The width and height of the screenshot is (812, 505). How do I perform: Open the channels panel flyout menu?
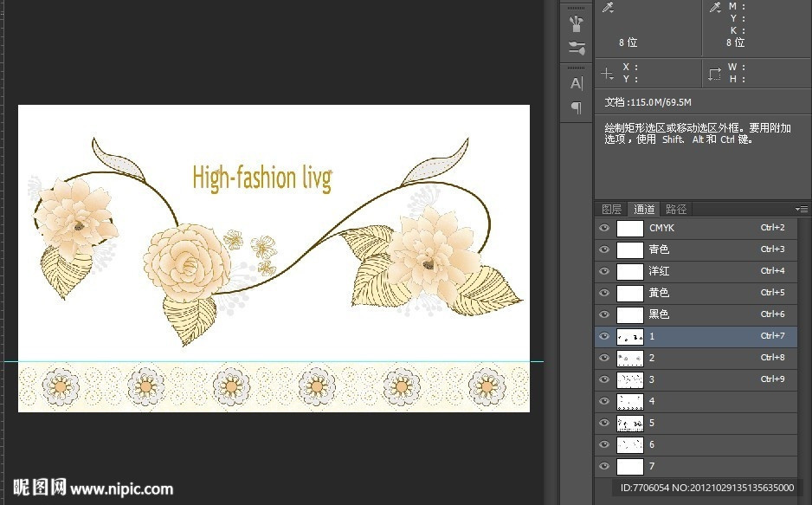[x=801, y=209]
